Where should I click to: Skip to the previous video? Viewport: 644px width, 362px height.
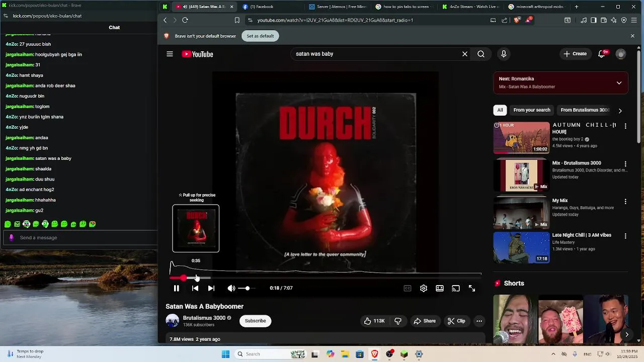(195, 288)
